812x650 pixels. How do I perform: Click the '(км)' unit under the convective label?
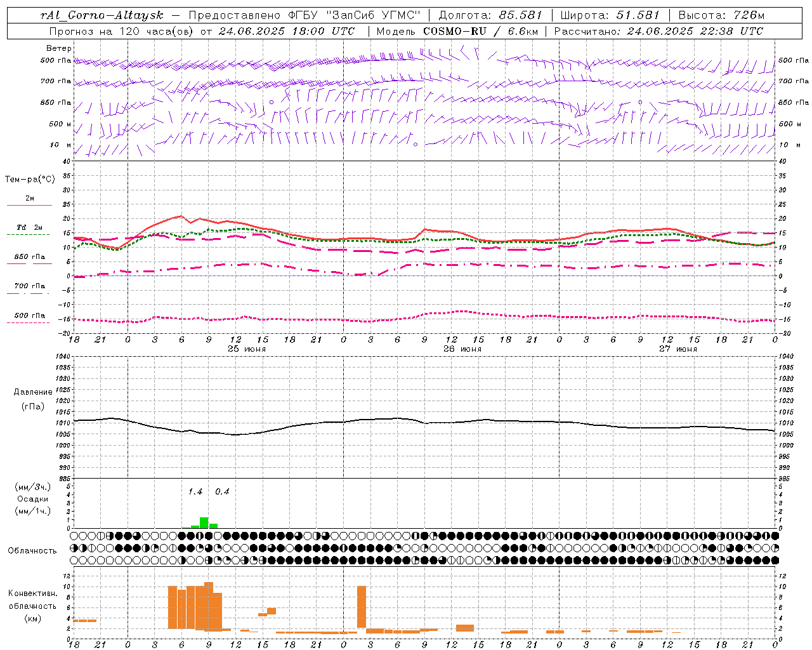(x=32, y=618)
